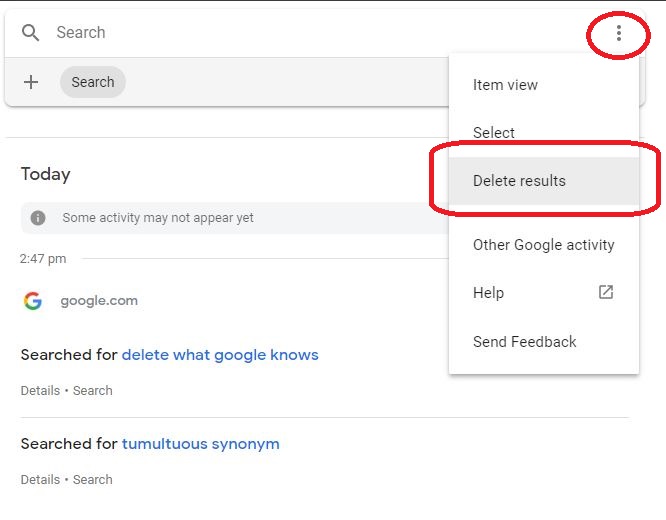Open the 'tumultuous synonym' search link

201,444
